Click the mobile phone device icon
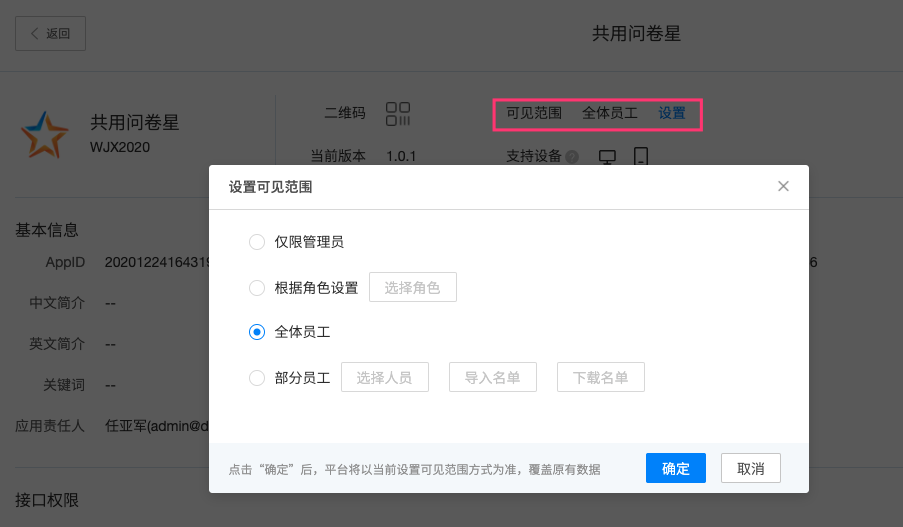903x527 pixels. tap(640, 156)
